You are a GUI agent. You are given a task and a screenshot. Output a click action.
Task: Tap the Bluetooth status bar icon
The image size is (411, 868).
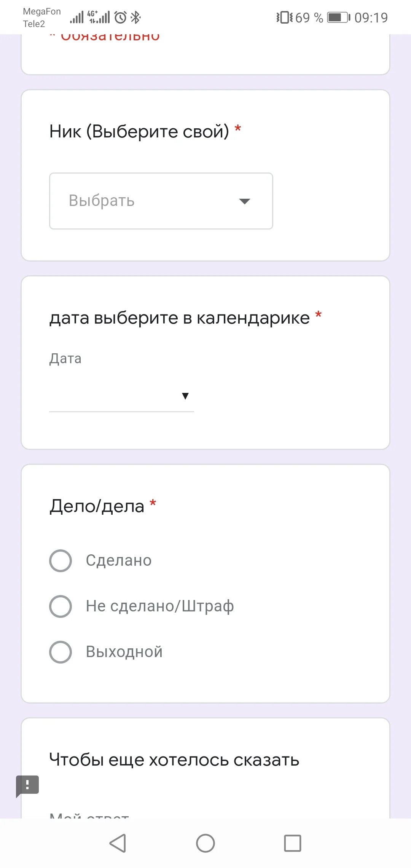point(136,18)
